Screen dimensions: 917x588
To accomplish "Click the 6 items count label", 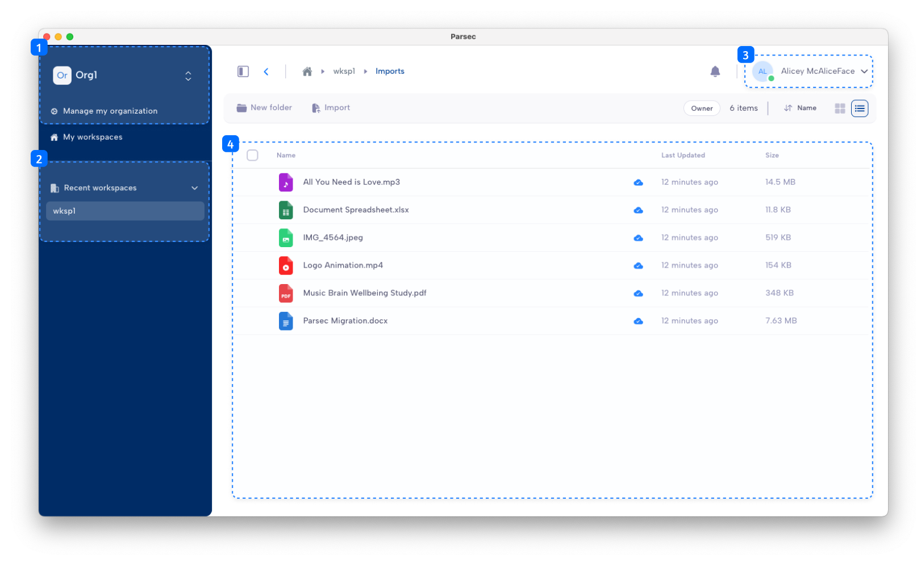I will (743, 109).
